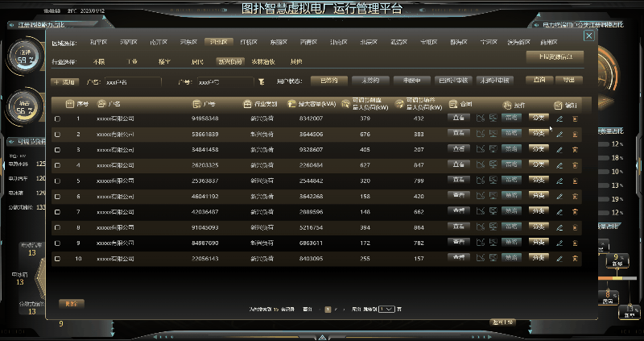Click the 8342007 capacity cell in row 1
The width and height of the screenshot is (644, 341).
pyautogui.click(x=311, y=119)
